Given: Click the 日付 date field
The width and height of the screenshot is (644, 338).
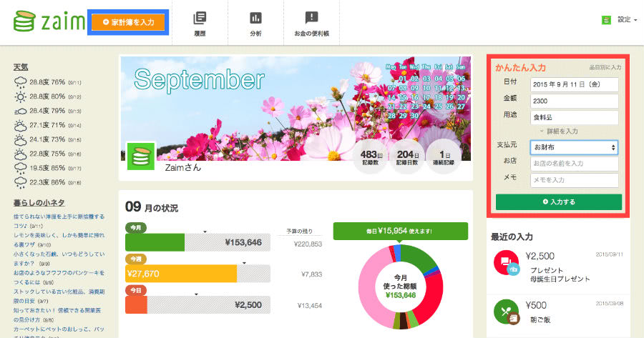Looking at the screenshot, I should (574, 84).
